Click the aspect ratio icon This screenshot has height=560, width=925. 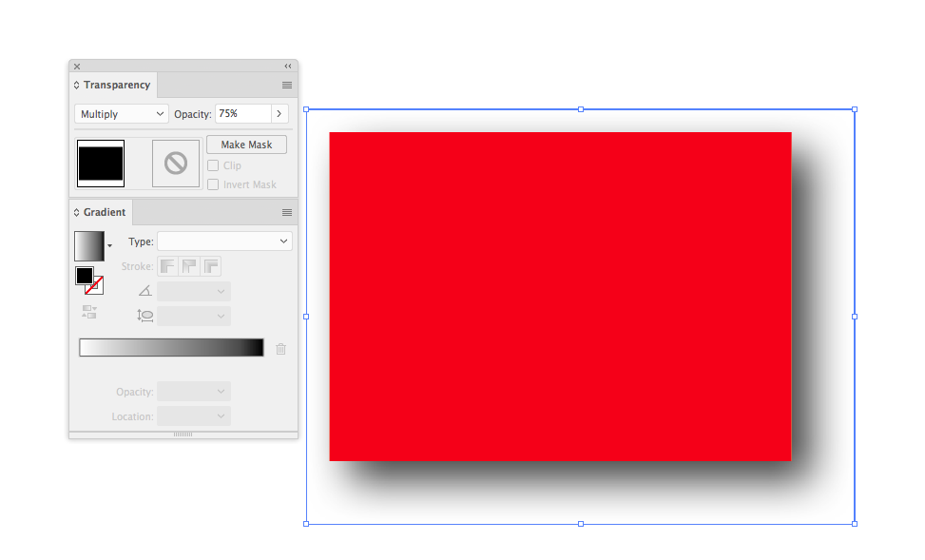point(145,316)
